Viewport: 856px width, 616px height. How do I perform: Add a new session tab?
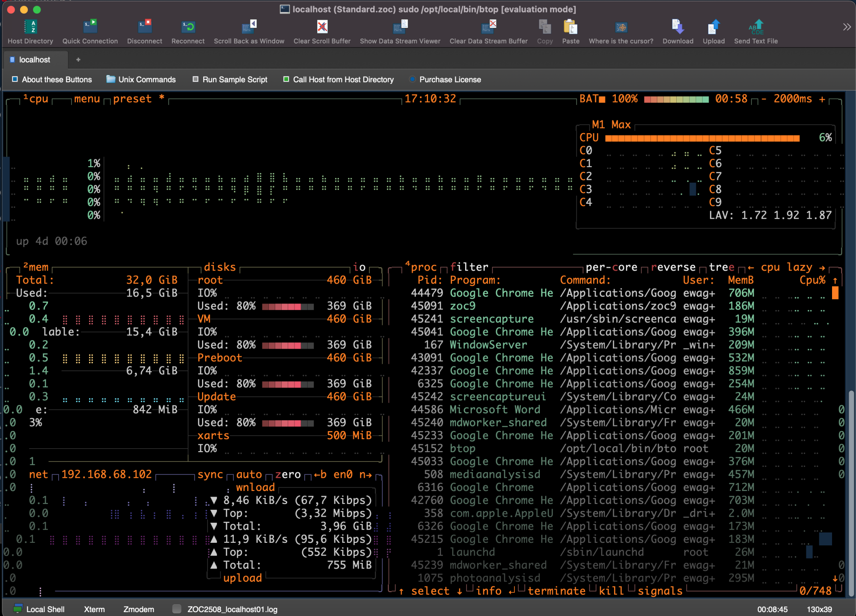[x=78, y=60]
